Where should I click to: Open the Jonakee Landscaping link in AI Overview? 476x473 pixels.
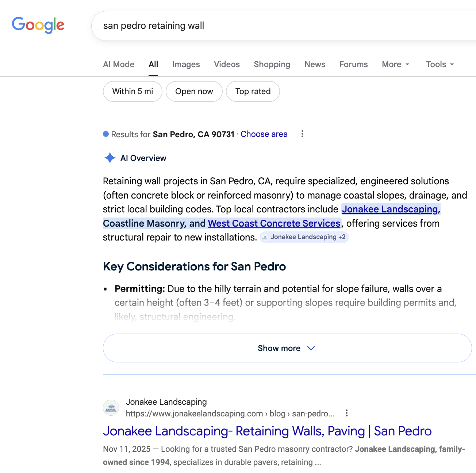coord(390,209)
